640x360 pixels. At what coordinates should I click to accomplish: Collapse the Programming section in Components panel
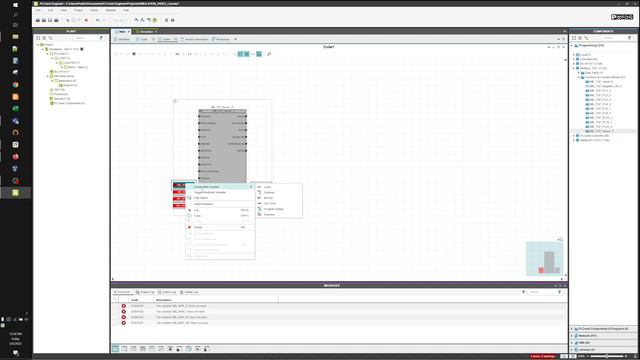[x=571, y=46]
